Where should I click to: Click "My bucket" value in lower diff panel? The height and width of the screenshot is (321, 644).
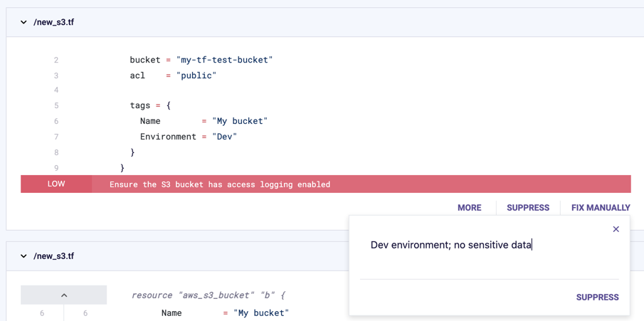[261, 313]
